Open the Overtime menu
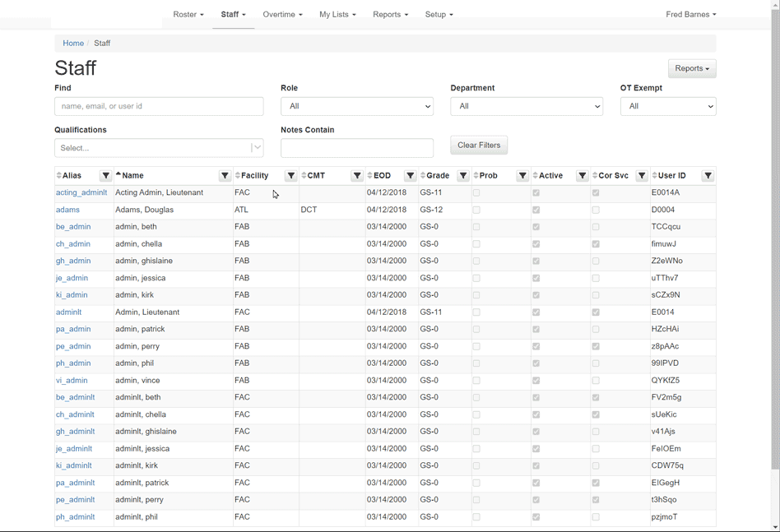The height and width of the screenshot is (532, 780). pos(282,15)
